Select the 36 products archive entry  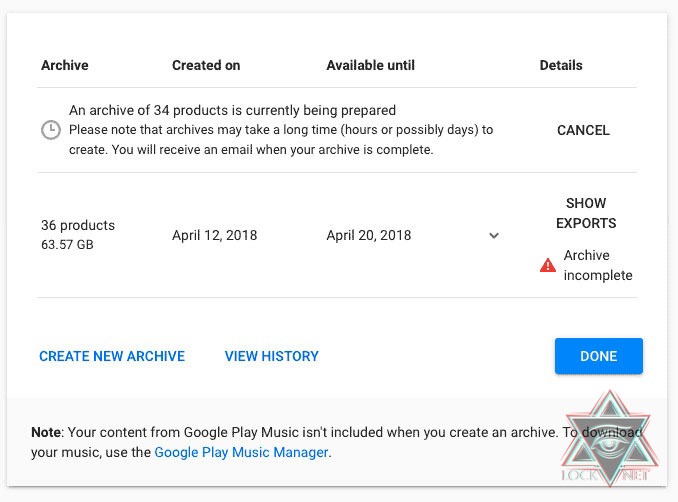point(78,225)
